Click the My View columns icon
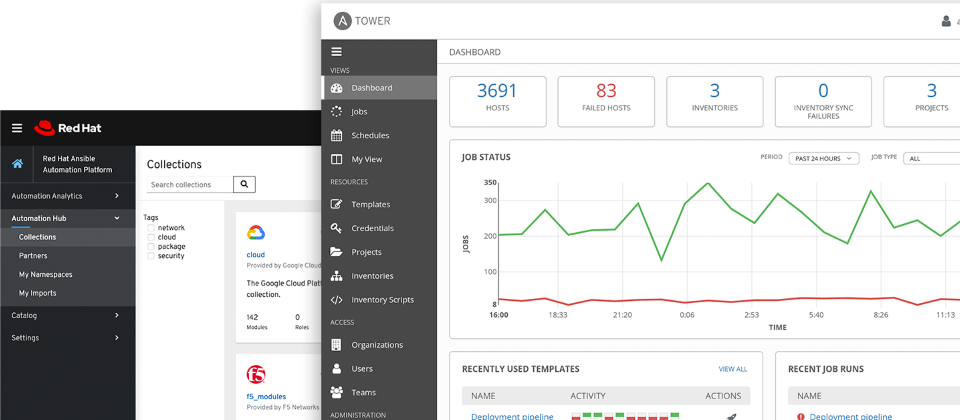The height and width of the screenshot is (420, 960). pyautogui.click(x=336, y=159)
